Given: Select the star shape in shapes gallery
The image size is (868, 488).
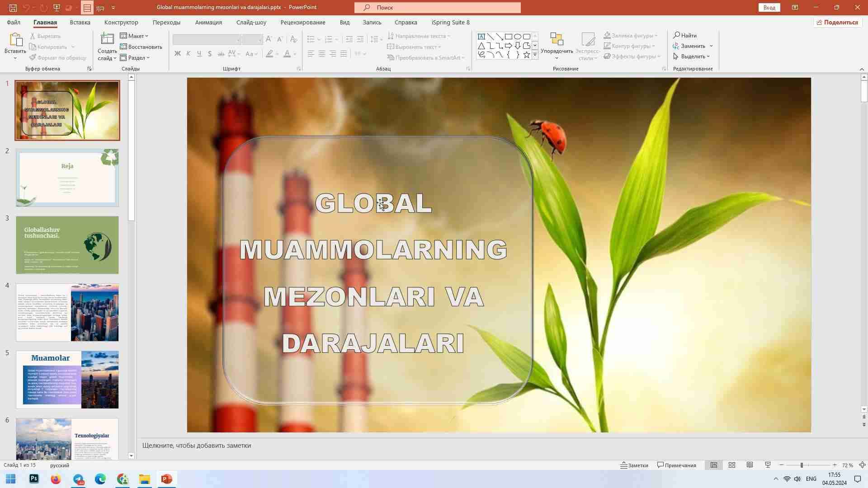Looking at the screenshot, I should (527, 55).
